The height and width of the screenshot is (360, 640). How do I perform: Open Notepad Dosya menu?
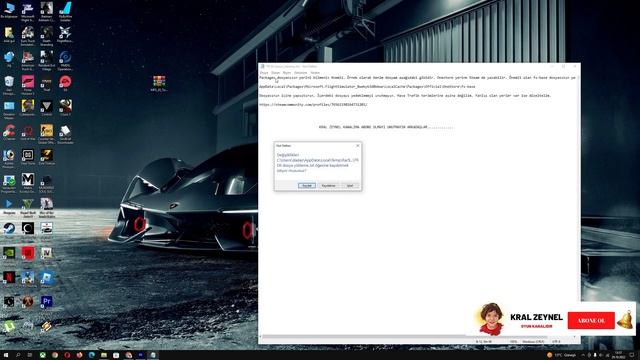pos(264,73)
